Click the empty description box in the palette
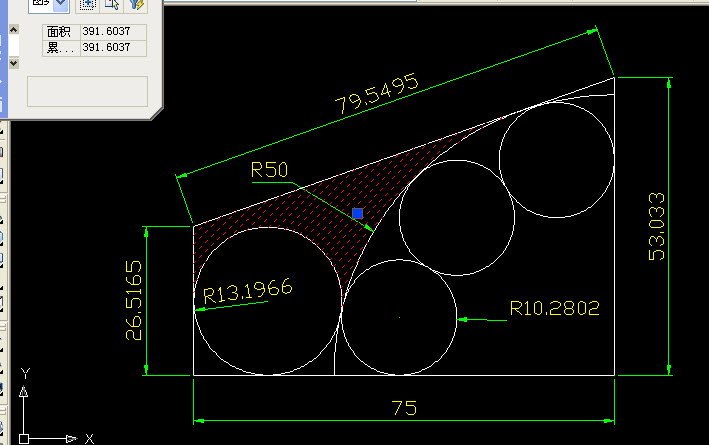The image size is (709, 445). click(x=87, y=91)
